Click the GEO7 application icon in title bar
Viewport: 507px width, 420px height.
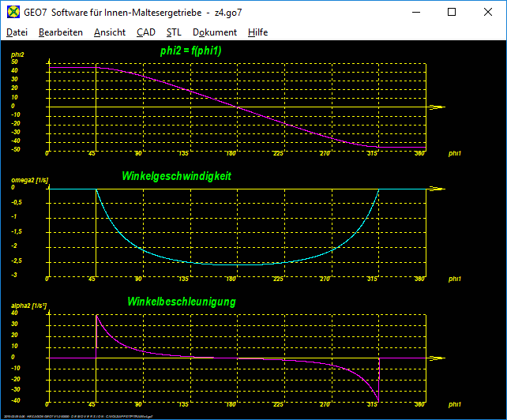pyautogui.click(x=13, y=12)
